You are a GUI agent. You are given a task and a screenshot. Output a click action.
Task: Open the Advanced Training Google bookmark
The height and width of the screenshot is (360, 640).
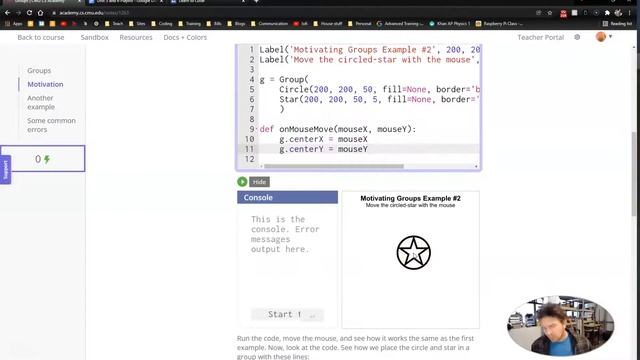click(400, 24)
